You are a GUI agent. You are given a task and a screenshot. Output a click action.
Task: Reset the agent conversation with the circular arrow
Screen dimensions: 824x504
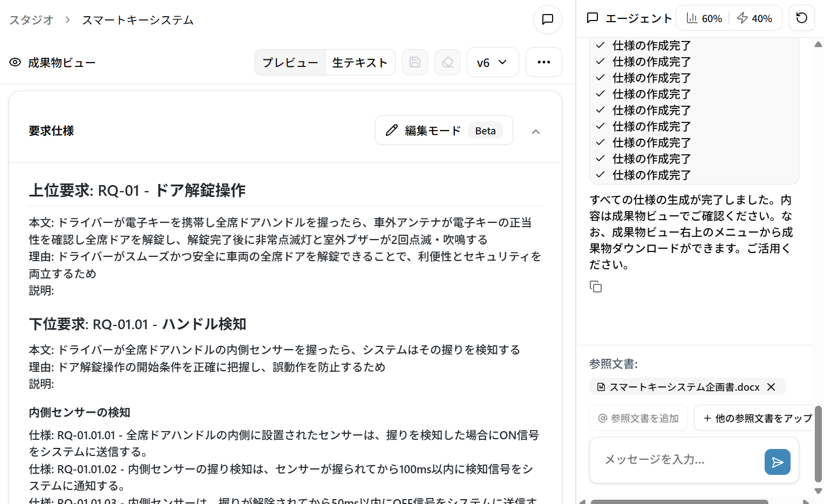(801, 18)
